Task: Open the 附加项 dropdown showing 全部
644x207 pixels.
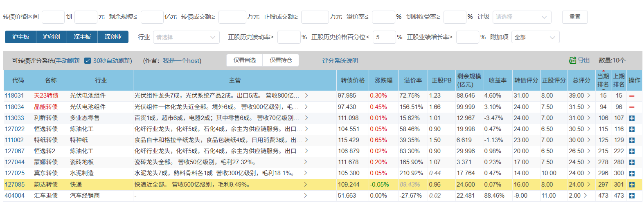Action: [535, 37]
